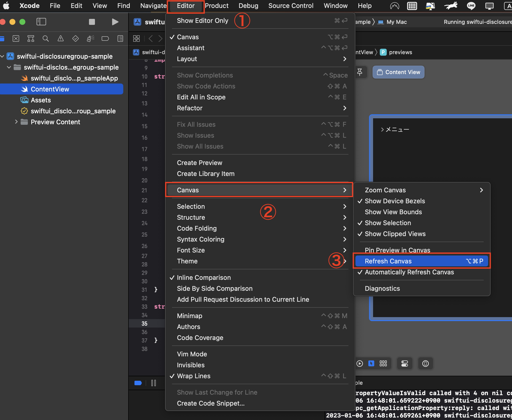The height and width of the screenshot is (420, 512).
Task: Open the Refactor submenu
Action: (x=260, y=108)
